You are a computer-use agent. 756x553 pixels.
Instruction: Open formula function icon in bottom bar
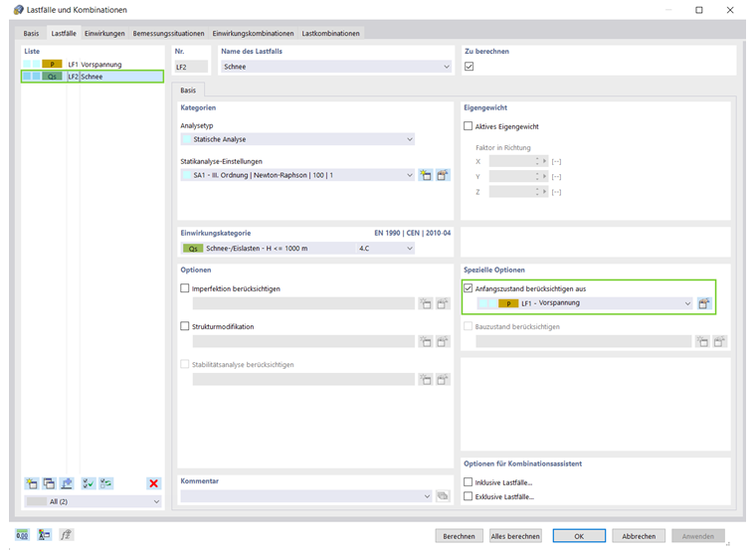66,535
